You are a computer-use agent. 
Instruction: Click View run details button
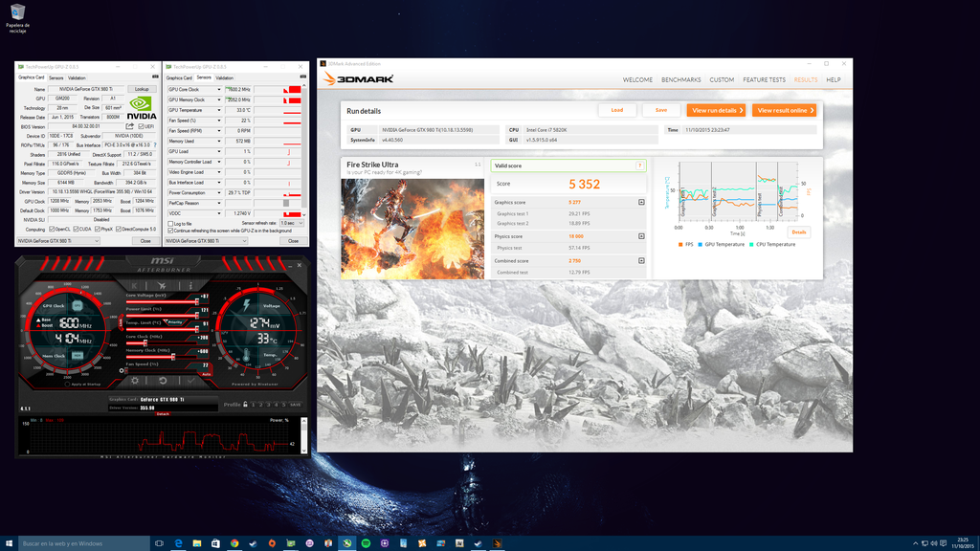(716, 111)
